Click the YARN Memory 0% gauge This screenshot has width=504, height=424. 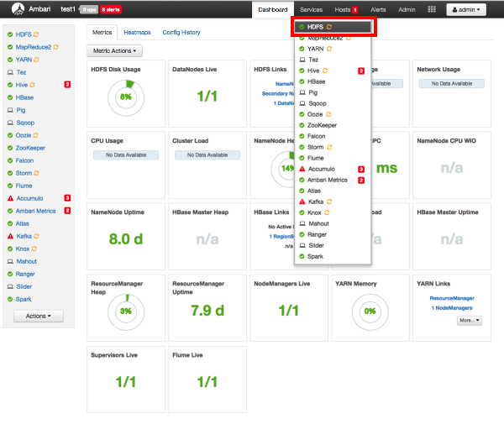370,311
